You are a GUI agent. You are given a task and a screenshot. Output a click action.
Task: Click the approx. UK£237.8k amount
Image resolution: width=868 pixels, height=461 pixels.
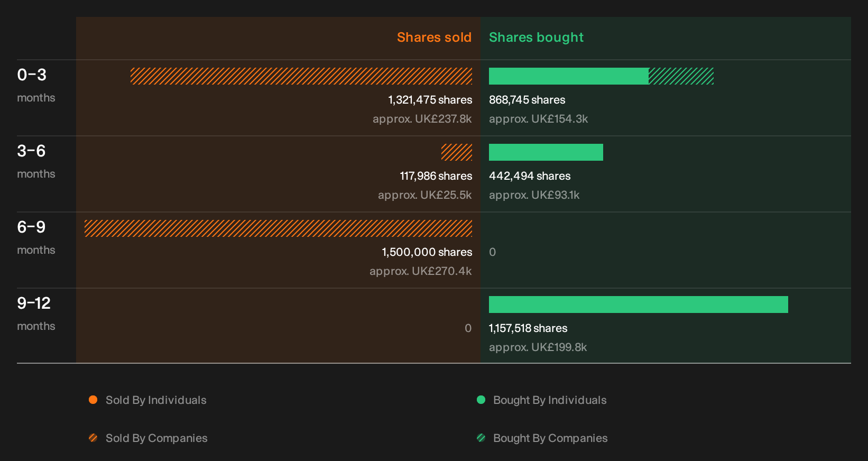422,119
